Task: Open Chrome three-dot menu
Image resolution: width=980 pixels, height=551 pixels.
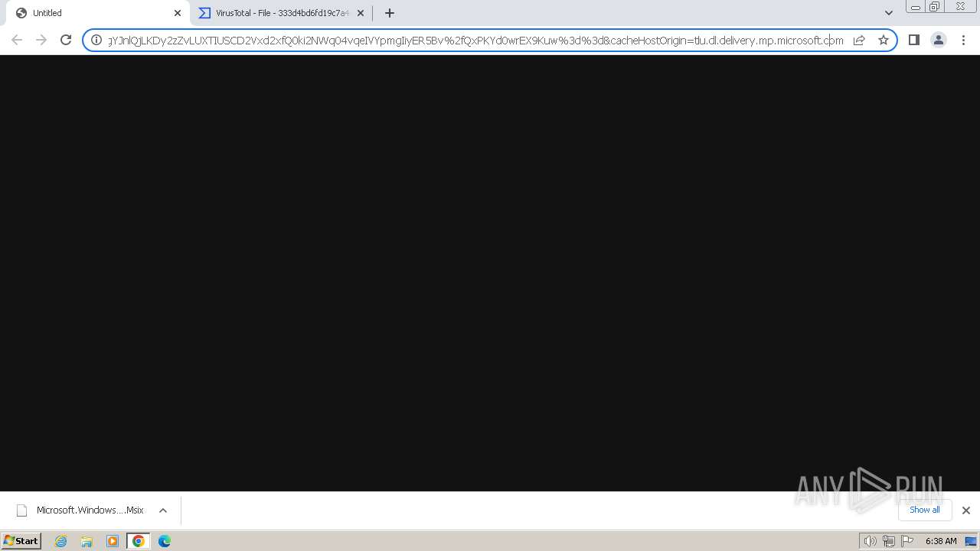Action: [963, 40]
